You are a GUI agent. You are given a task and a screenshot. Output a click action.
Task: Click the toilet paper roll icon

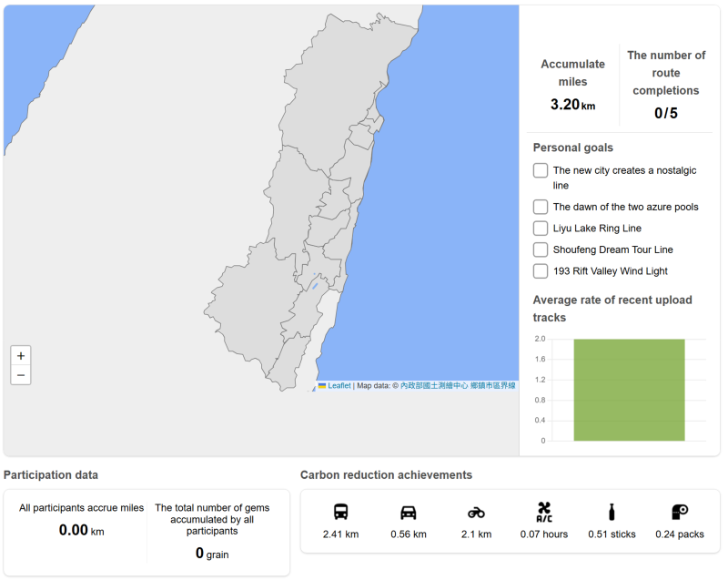(x=679, y=512)
